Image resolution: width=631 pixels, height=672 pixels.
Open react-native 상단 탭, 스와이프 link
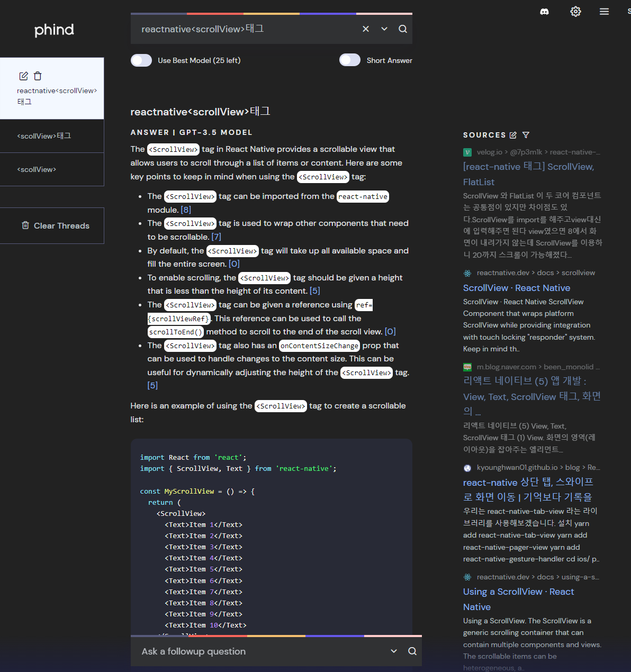click(528, 489)
